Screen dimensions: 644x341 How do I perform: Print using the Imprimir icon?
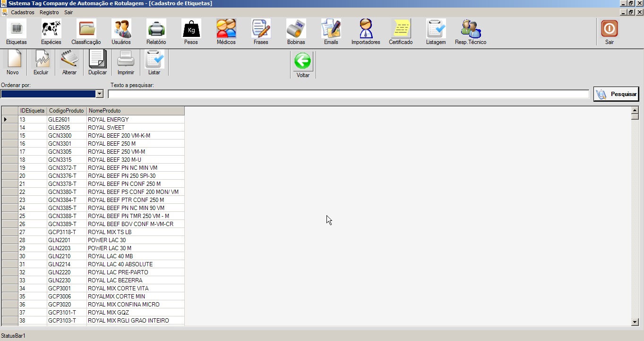126,59
